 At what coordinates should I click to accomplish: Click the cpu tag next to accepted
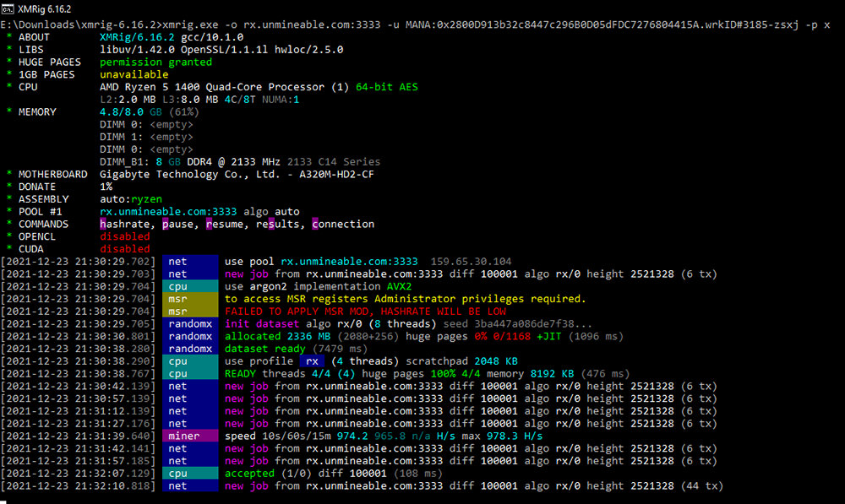[190, 474]
